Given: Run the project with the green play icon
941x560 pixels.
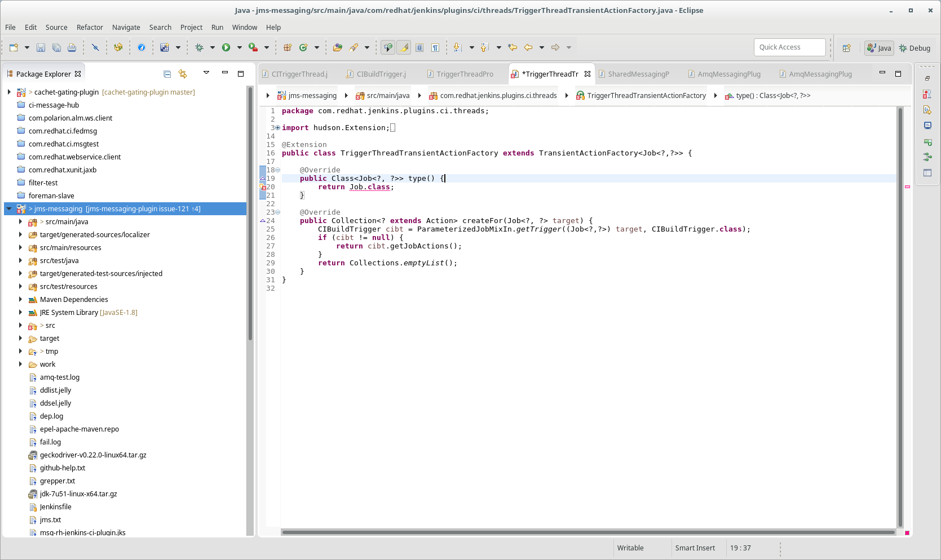Looking at the screenshot, I should coord(226,48).
